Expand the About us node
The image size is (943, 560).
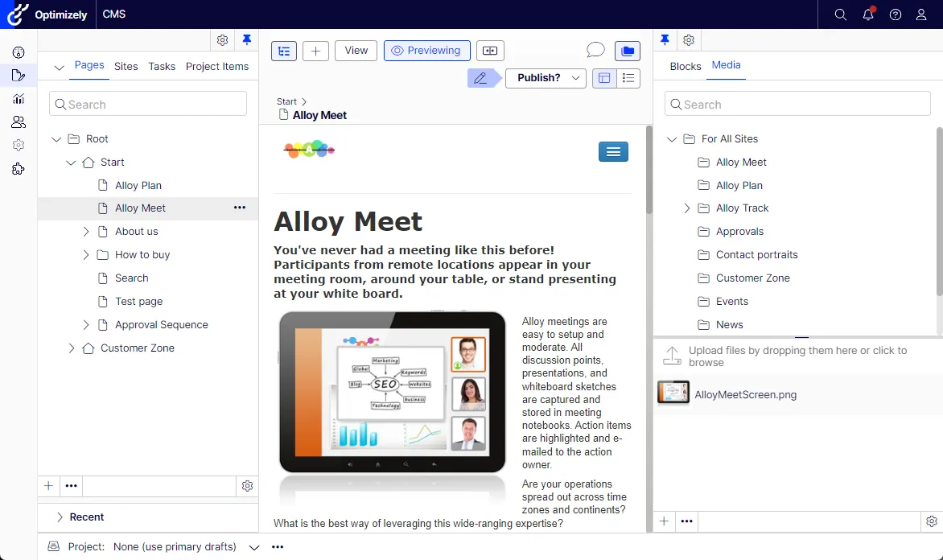(85, 232)
